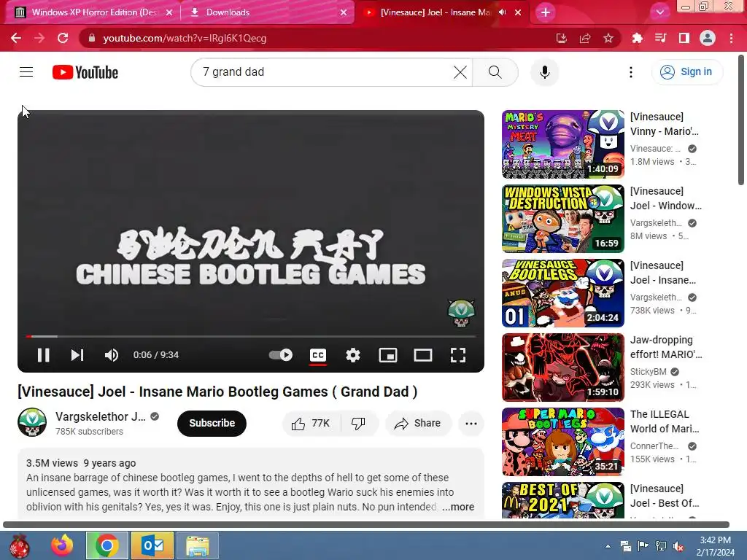Seek on the video progress bar
The image size is (747, 560).
(x=251, y=336)
